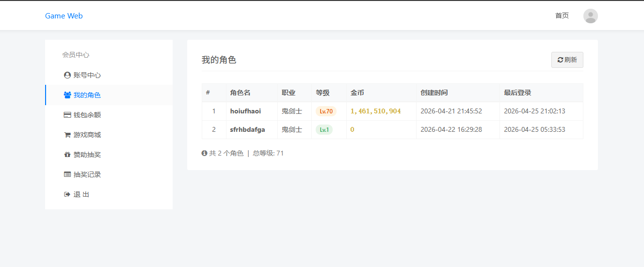644x267 pixels.
Task: Click the 我的角色 group icon
Action: click(x=67, y=95)
